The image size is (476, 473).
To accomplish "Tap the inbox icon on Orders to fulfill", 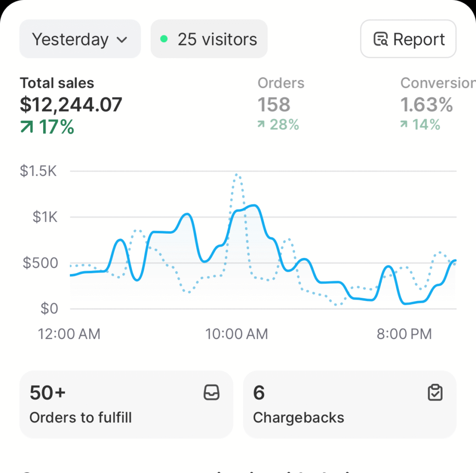I will click(212, 393).
